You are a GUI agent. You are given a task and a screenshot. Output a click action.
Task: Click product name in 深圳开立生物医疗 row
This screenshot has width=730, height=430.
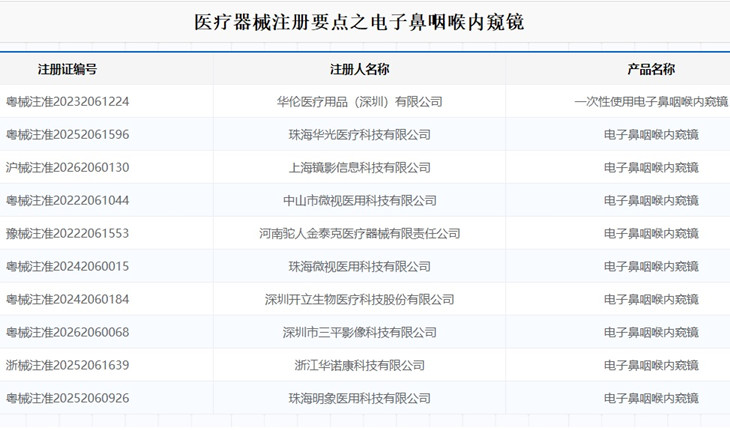[651, 300]
